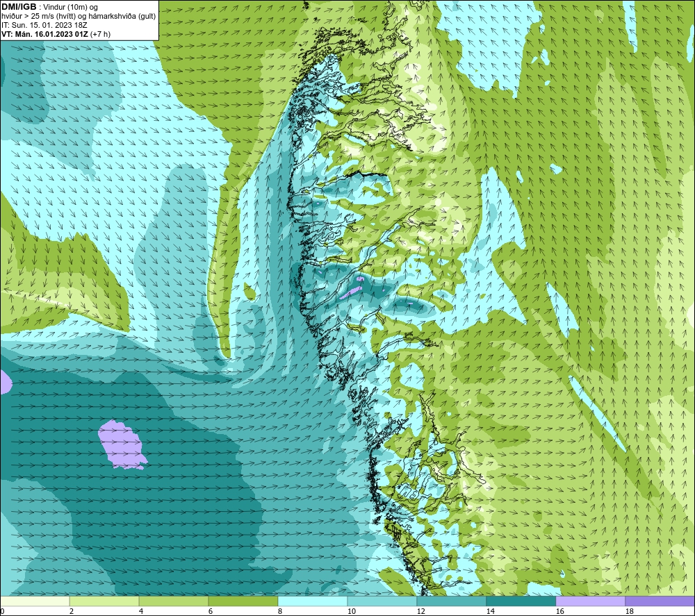This screenshot has width=695, height=616.
Task: Click the 12–14 m/s teal legend swatch
Action: point(452,601)
